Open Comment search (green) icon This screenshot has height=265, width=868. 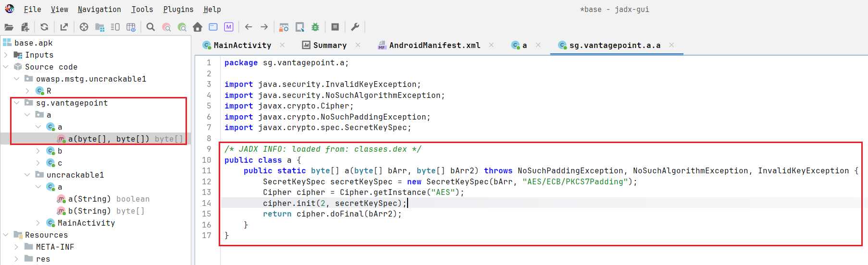coord(182,27)
